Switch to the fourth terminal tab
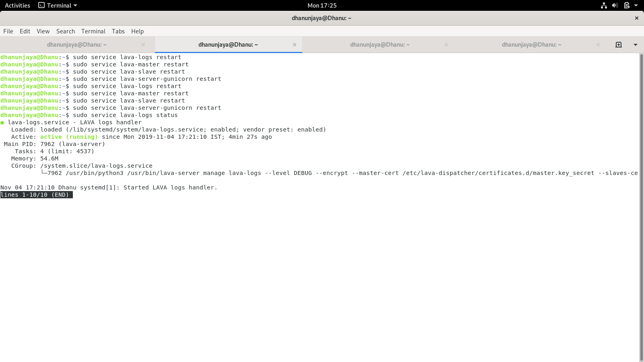The height and width of the screenshot is (362, 644). tap(532, 45)
